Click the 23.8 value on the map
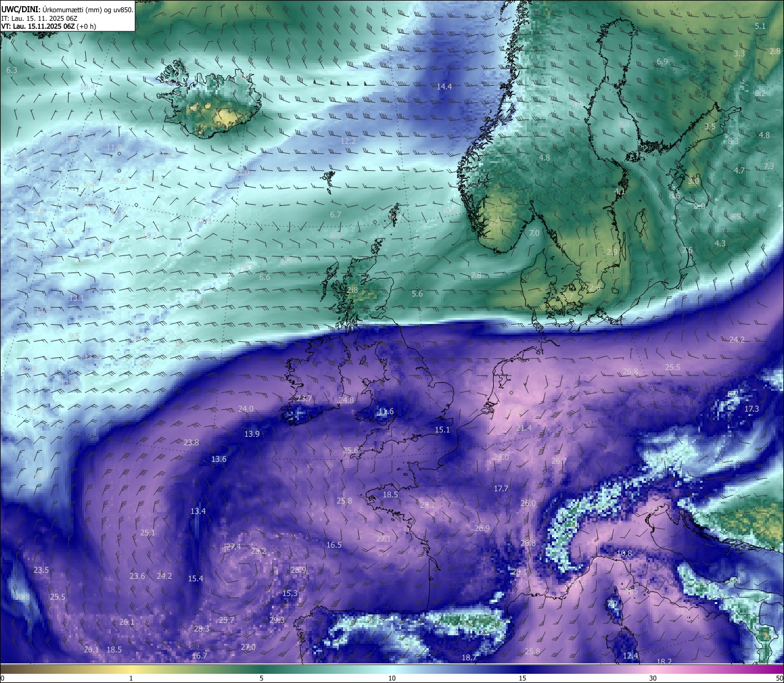Screen dimensions: 784x683 (191, 442)
